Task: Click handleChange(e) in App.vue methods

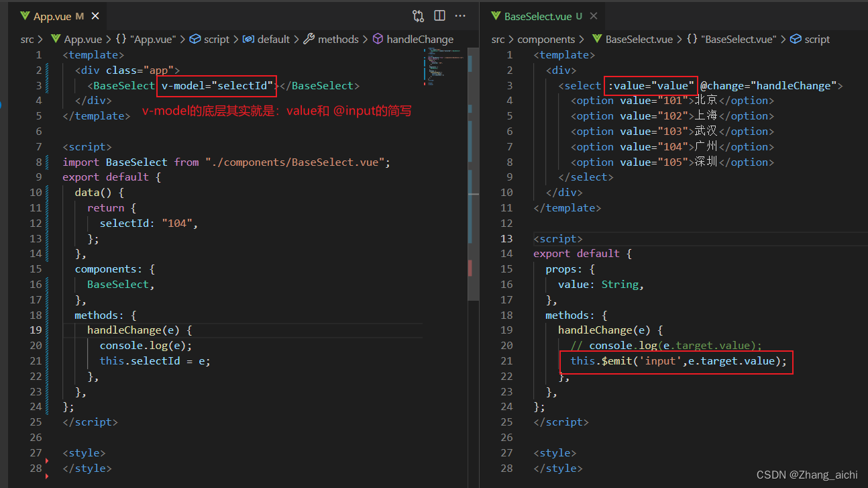Action: 140,330
